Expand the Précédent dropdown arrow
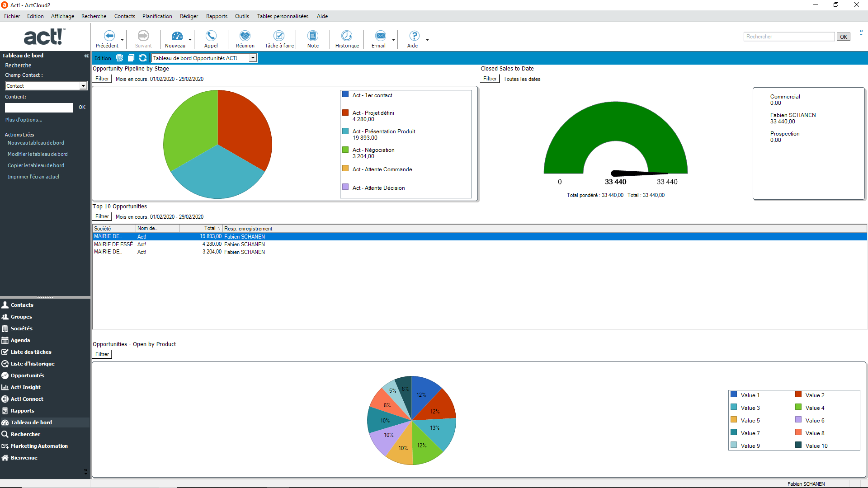868x488 pixels. 122,40
